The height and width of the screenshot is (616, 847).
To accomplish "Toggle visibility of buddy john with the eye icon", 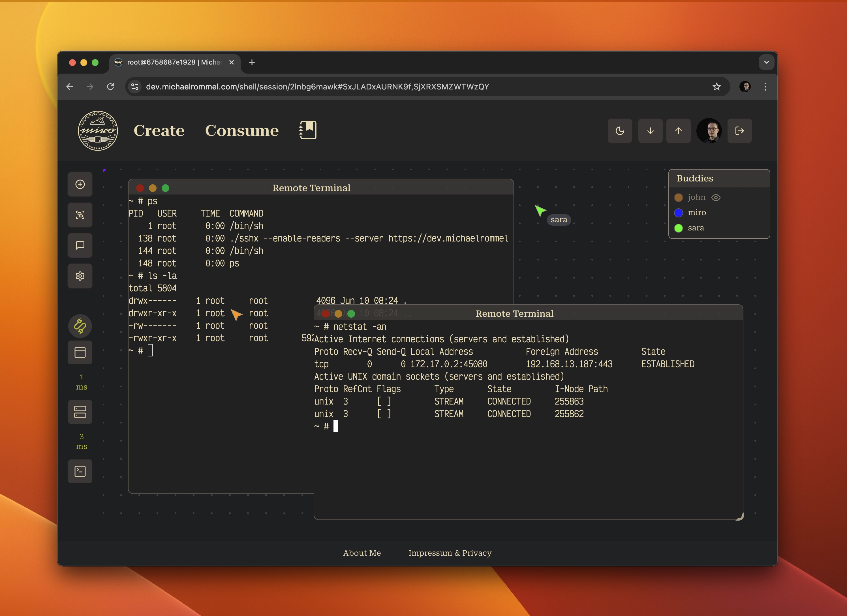I will click(716, 197).
